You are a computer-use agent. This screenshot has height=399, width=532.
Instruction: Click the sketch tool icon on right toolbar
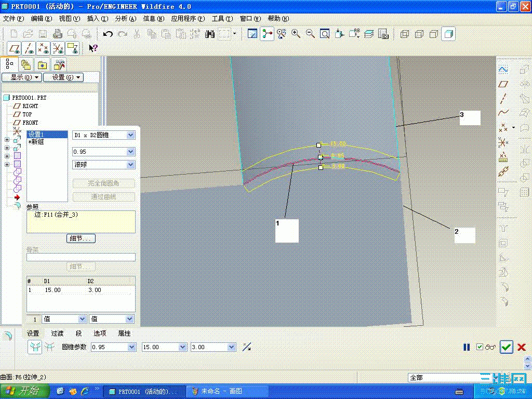[x=503, y=70]
